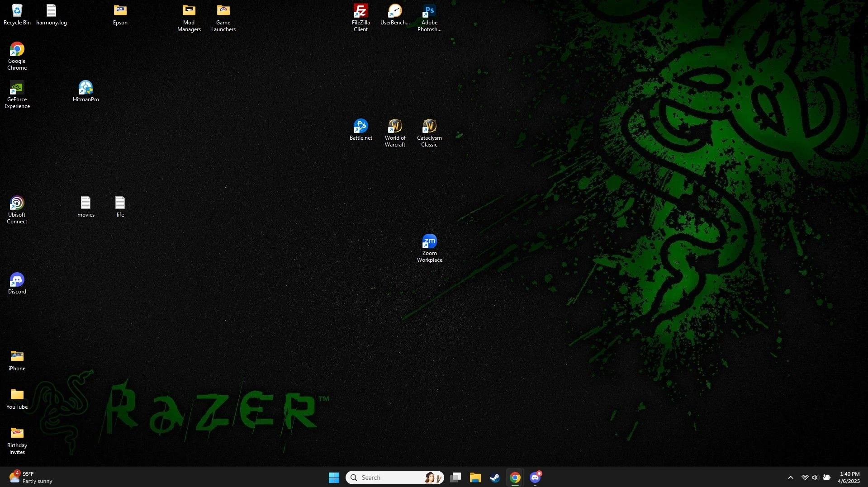The width and height of the screenshot is (868, 487).
Task: Select the Birthday Invites folder icon
Action: point(17,441)
